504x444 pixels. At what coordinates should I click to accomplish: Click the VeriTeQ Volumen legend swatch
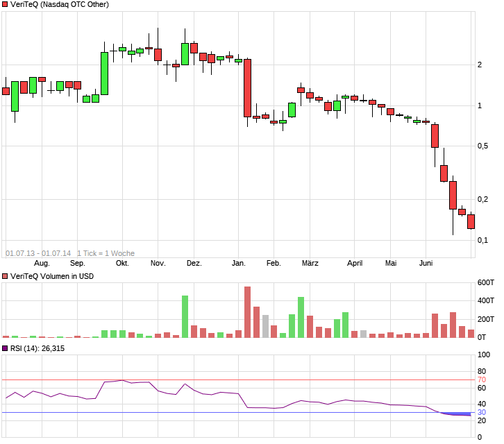pyautogui.click(x=5, y=276)
